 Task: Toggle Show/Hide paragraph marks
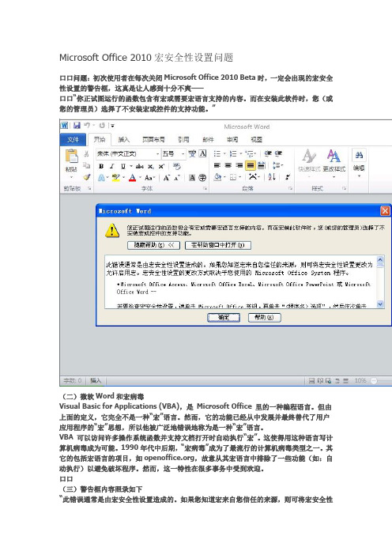coord(288,177)
